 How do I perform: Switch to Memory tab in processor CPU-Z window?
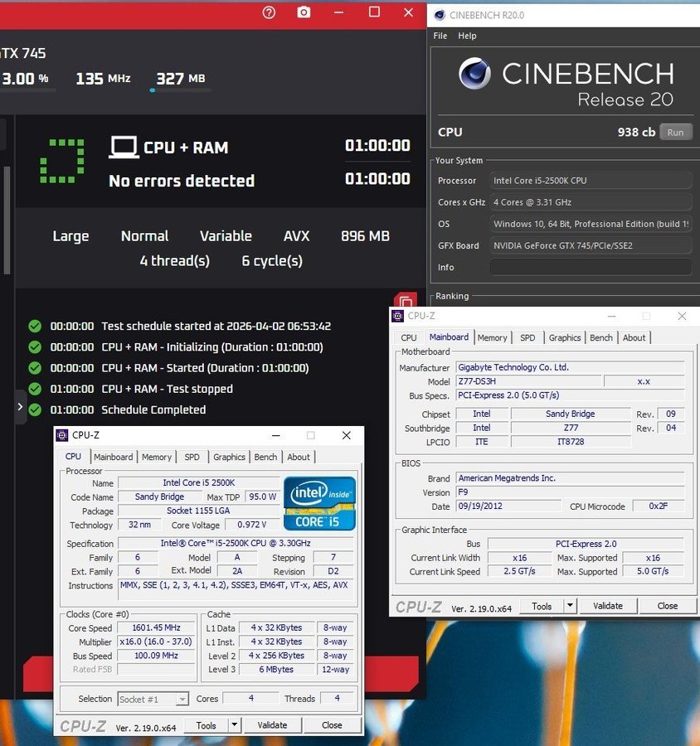[x=156, y=457]
